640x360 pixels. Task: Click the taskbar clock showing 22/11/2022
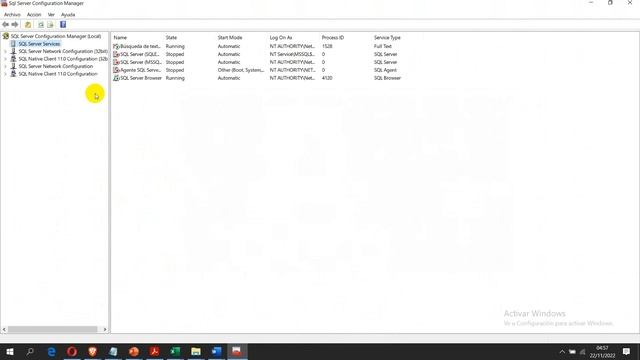(x=602, y=351)
